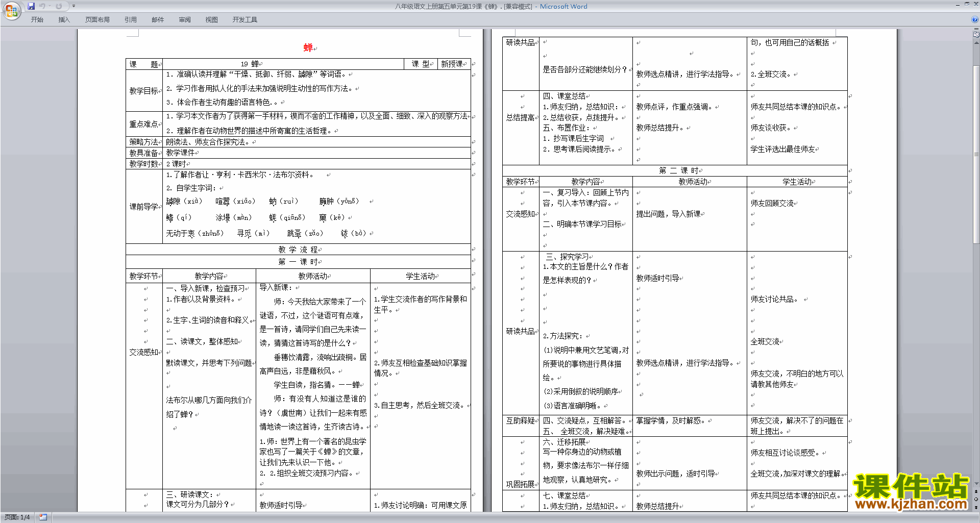Image resolution: width=980 pixels, height=523 pixels.
Task: Click the 教学目标 row label
Action: point(143,91)
